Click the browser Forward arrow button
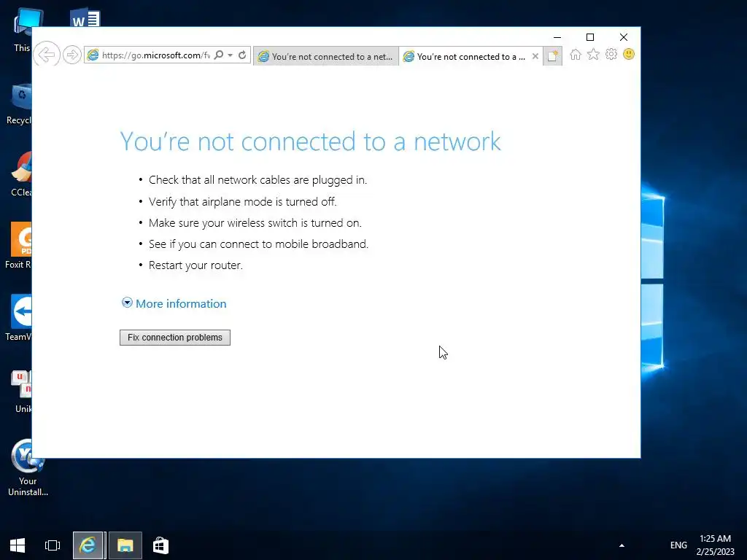Viewport: 747px width, 560px height. [x=72, y=55]
